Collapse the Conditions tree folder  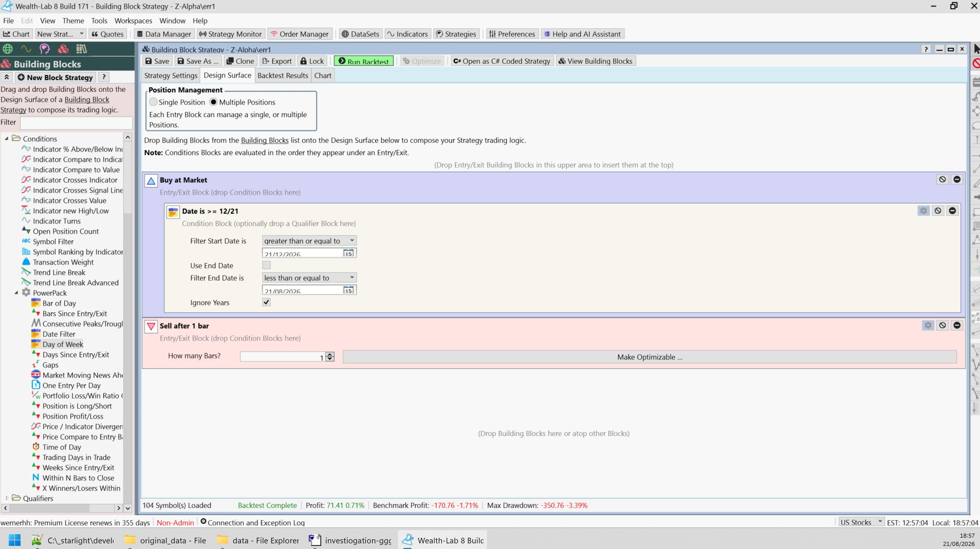(7, 139)
